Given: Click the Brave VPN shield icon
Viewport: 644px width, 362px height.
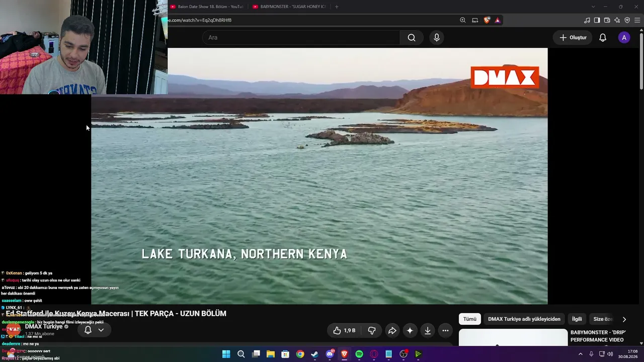Looking at the screenshot, I should 627,20.
